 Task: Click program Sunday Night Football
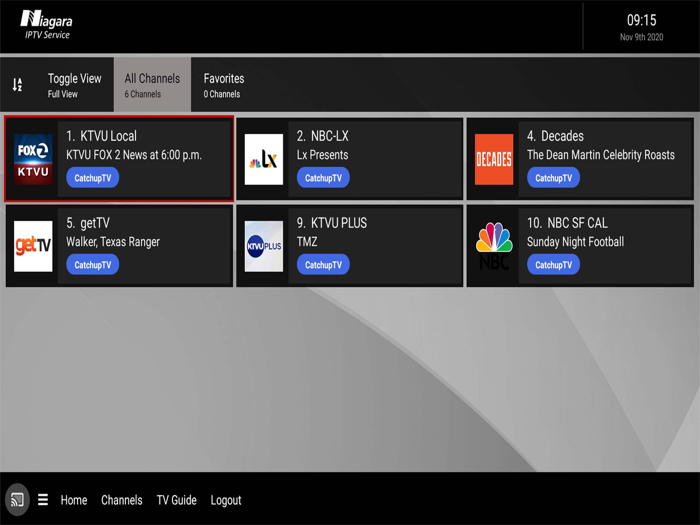pos(575,242)
